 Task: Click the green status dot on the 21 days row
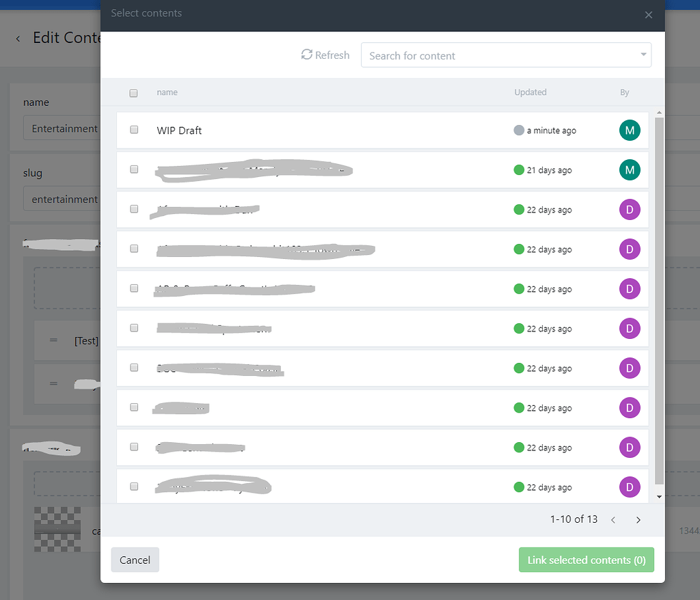[517, 169]
